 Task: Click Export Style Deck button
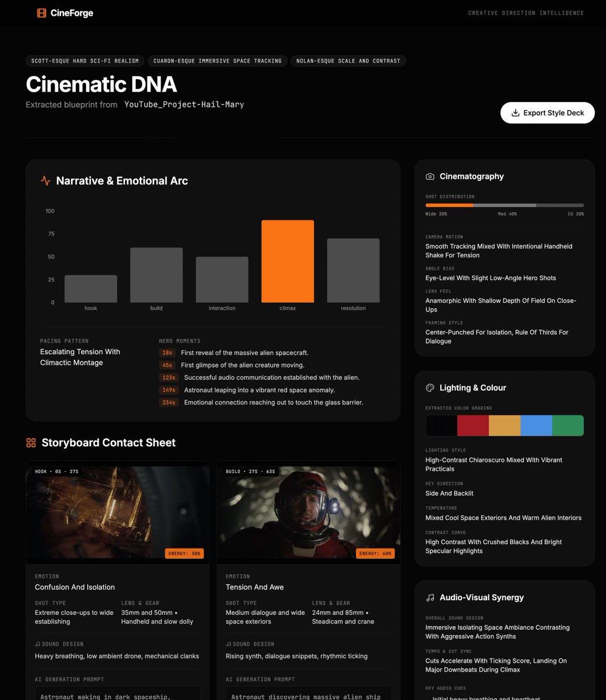(547, 113)
